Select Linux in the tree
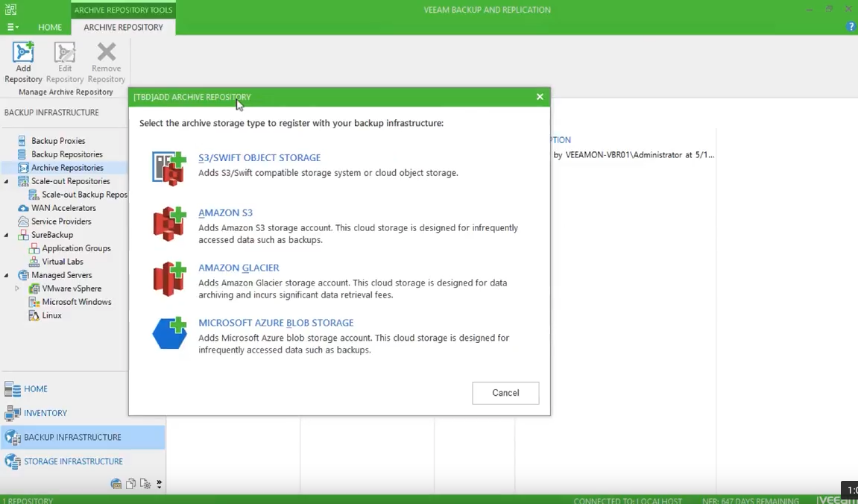 [x=51, y=315]
